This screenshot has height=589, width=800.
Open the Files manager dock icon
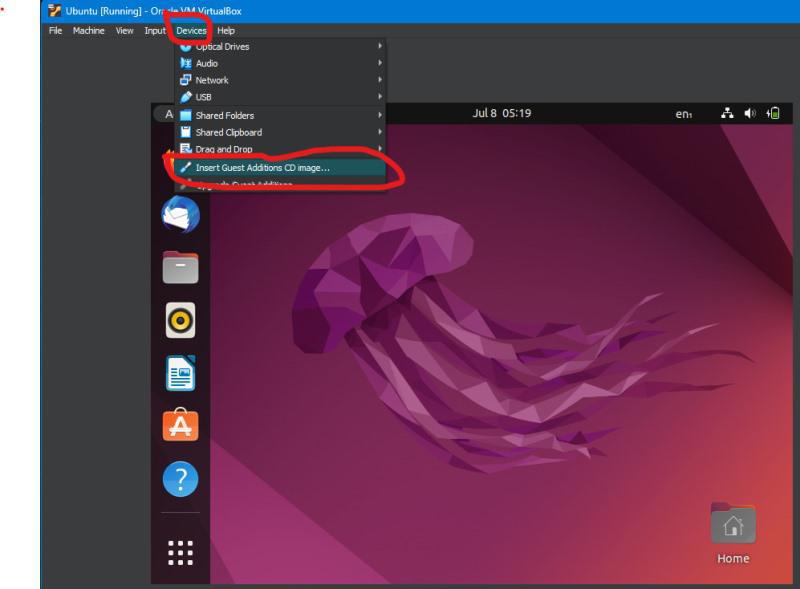point(180,267)
